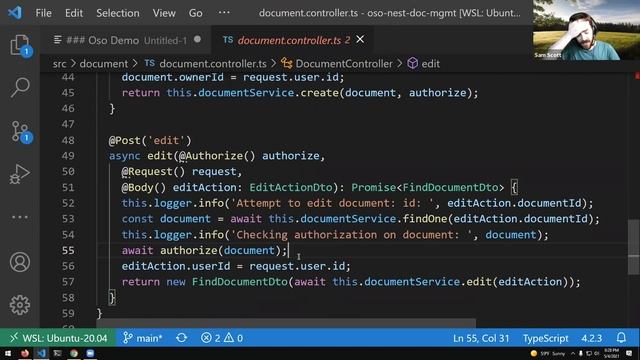Open the document.controller.ts breadcrumb
The height and width of the screenshot is (360, 640).
pos(206,64)
